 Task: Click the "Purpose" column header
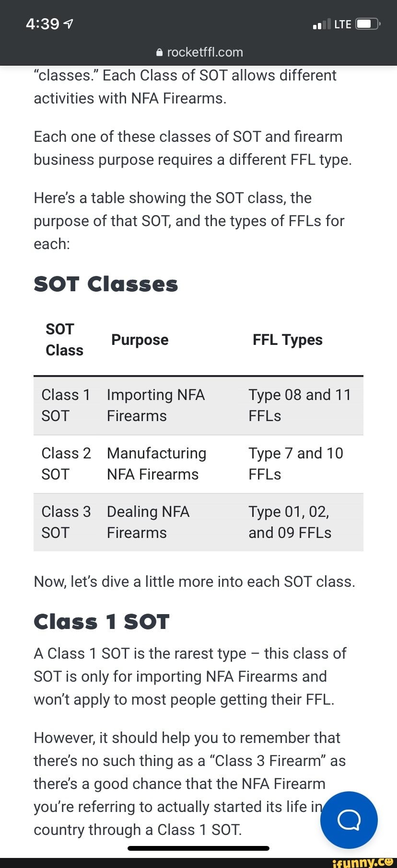click(140, 340)
